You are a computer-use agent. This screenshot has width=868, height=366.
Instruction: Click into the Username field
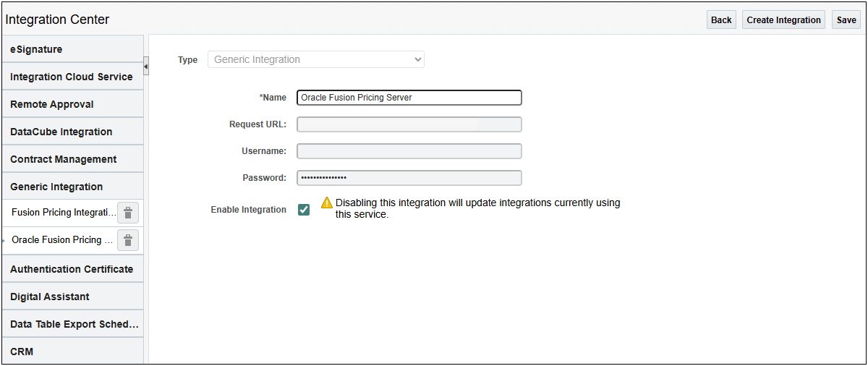click(409, 151)
